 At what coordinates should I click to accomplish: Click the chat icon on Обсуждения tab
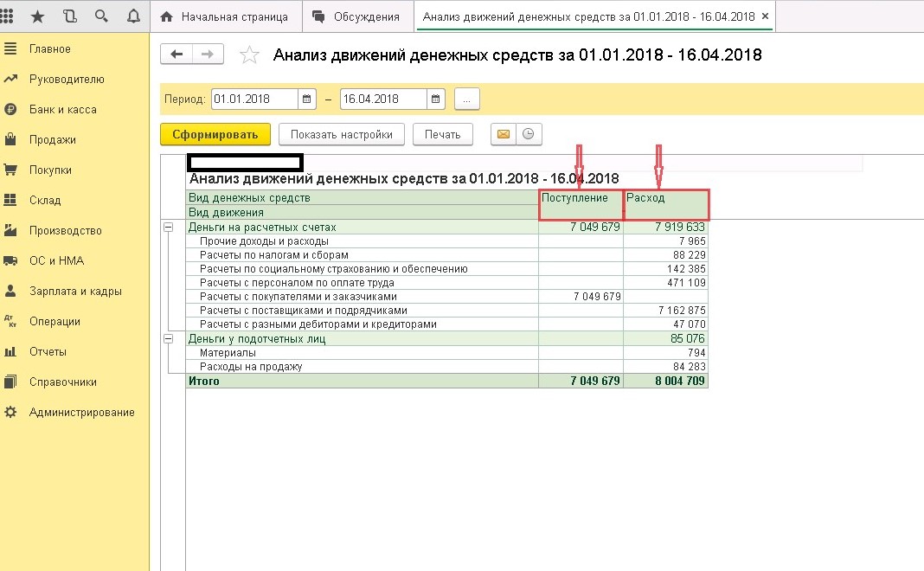pyautogui.click(x=318, y=16)
